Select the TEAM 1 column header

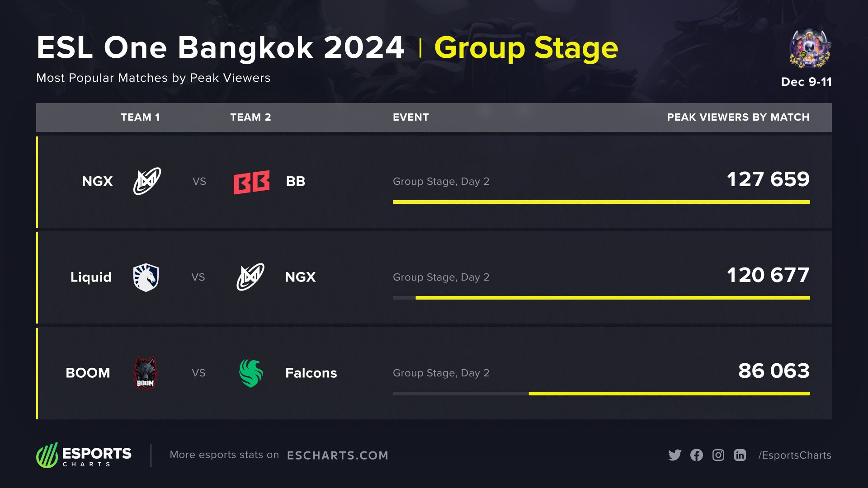pos(140,117)
